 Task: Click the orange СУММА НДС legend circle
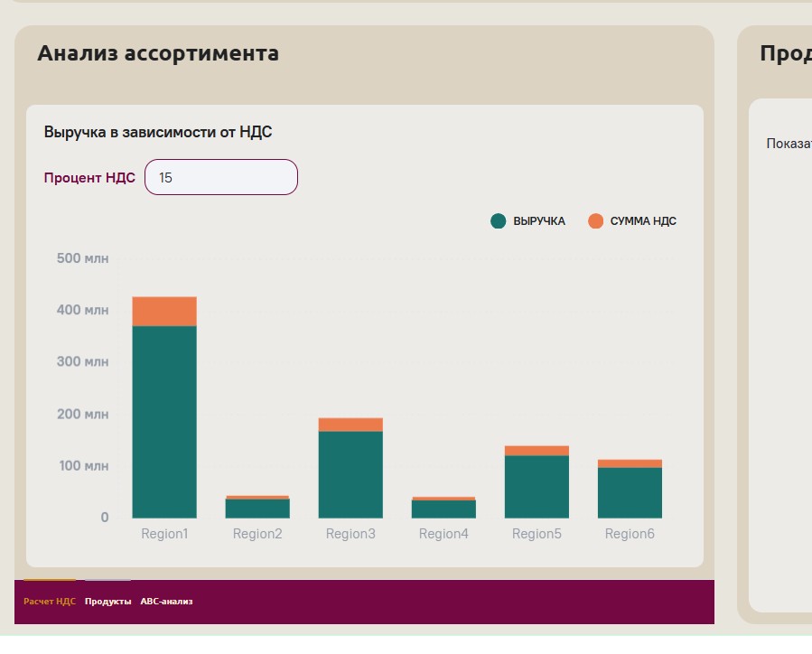tap(595, 221)
